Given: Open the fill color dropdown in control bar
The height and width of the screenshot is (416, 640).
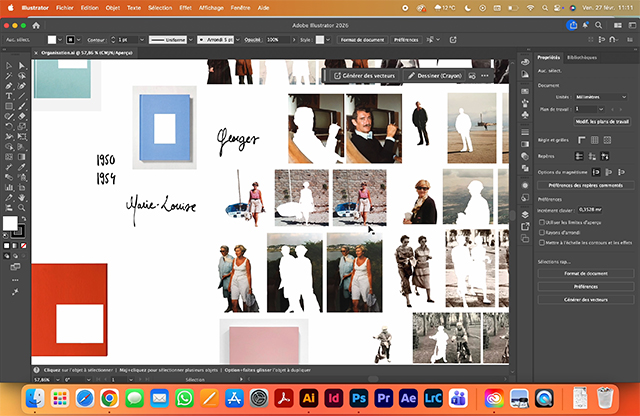Looking at the screenshot, I should click(60, 40).
